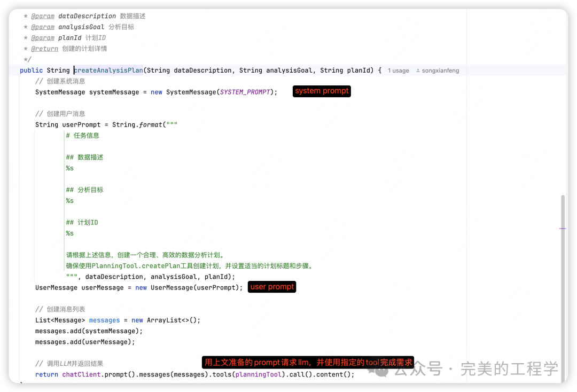Click the planningTool argument in tools()
The width and height of the screenshot is (577, 392).
(258, 374)
